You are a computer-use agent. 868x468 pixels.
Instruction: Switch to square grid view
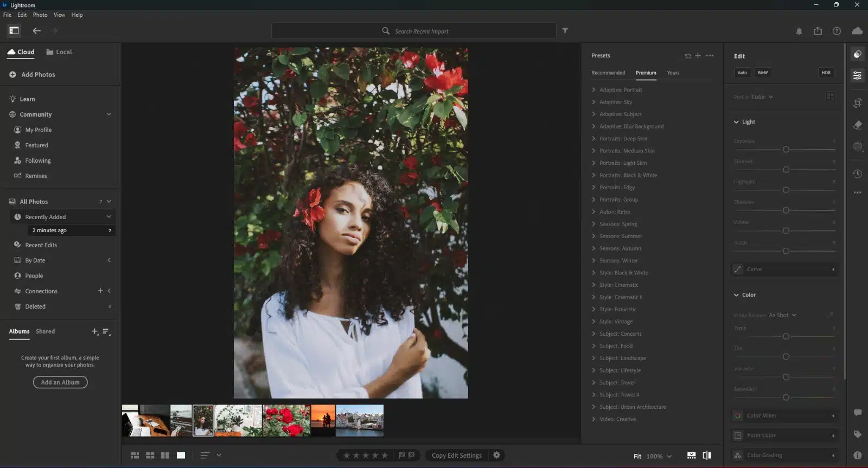pos(150,456)
